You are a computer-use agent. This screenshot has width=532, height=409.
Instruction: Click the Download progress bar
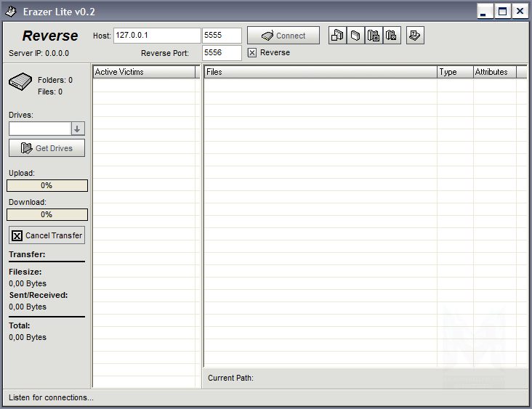coord(47,215)
